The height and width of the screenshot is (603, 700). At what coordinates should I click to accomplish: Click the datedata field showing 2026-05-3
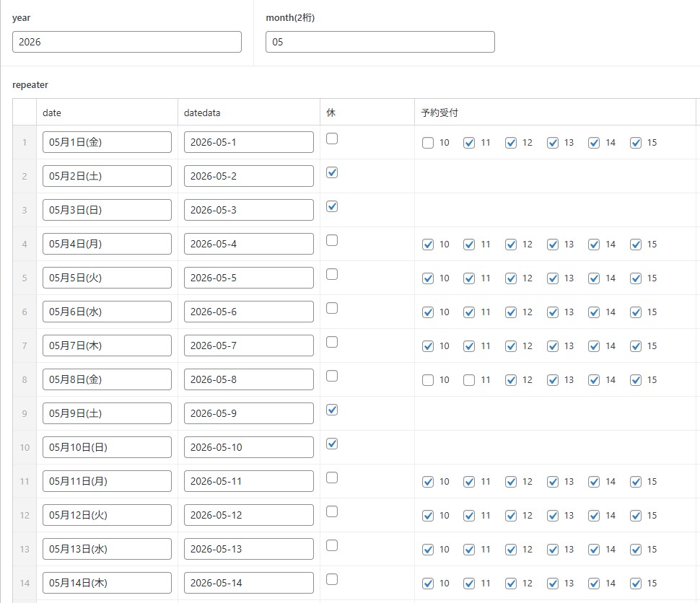[x=248, y=210]
